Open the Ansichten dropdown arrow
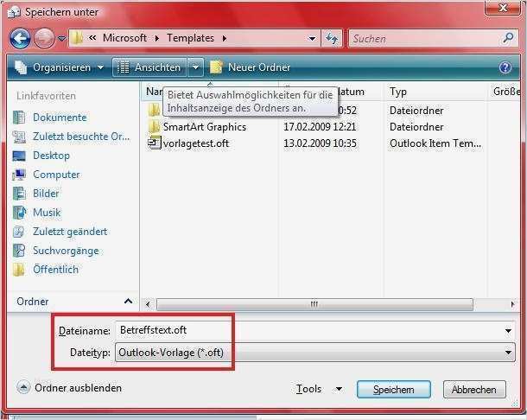The image size is (527, 420). point(195,67)
